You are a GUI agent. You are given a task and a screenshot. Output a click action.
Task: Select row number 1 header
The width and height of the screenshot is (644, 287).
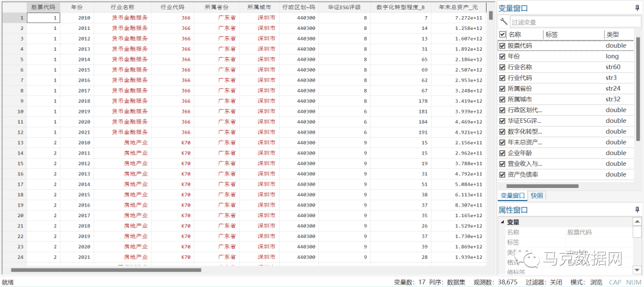(14, 18)
